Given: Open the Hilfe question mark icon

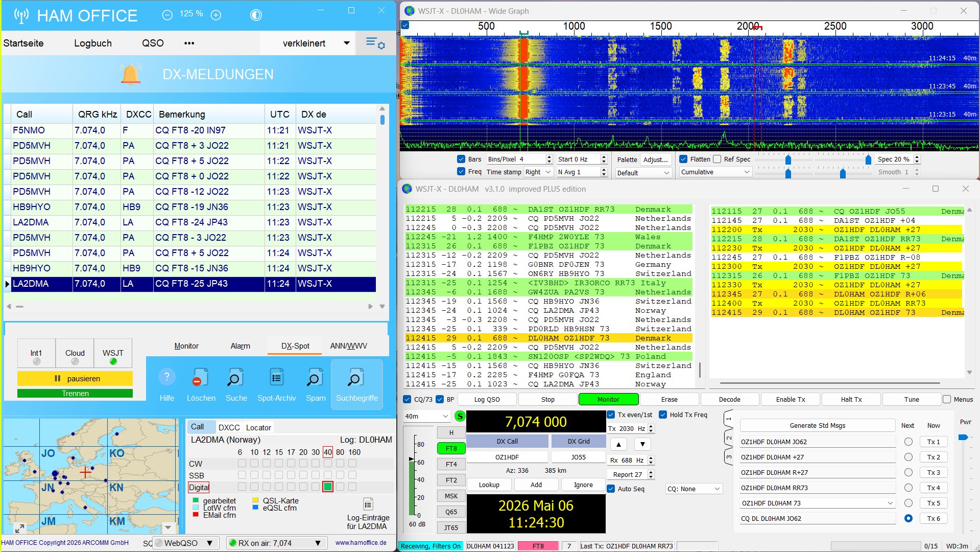Looking at the screenshot, I should (166, 378).
